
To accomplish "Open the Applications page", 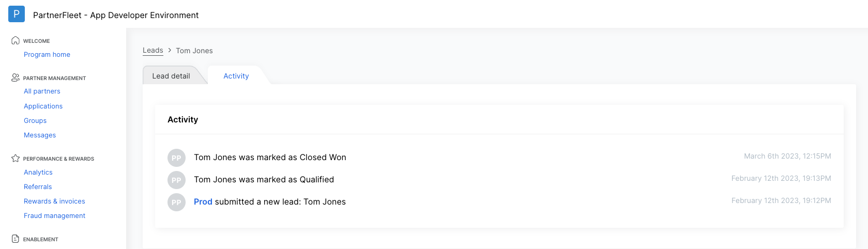I will pos(43,106).
